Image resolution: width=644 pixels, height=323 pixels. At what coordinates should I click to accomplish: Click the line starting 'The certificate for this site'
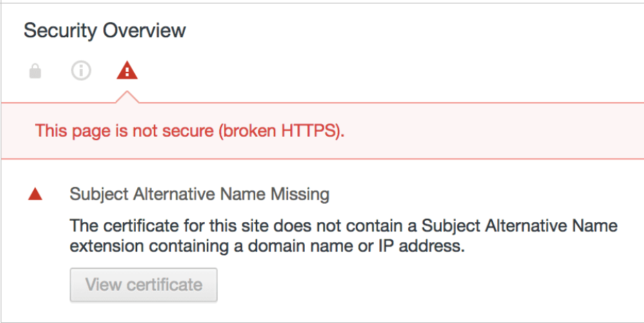pos(344,226)
